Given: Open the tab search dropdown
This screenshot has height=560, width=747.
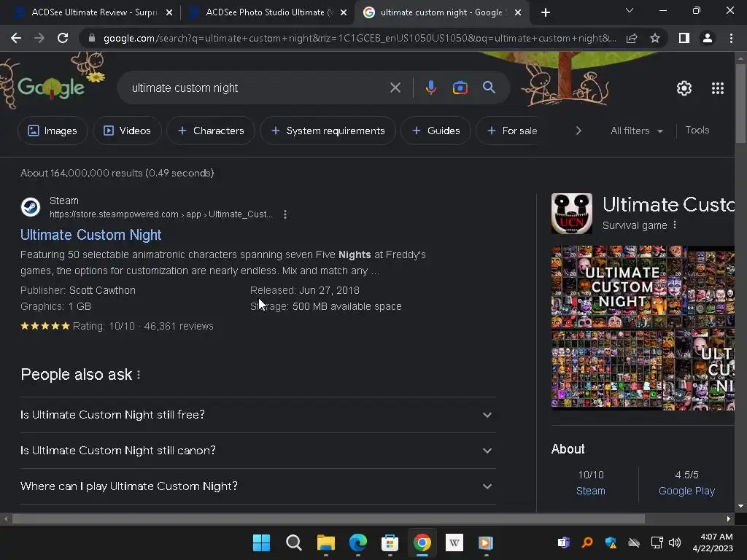Looking at the screenshot, I should tap(630, 10).
